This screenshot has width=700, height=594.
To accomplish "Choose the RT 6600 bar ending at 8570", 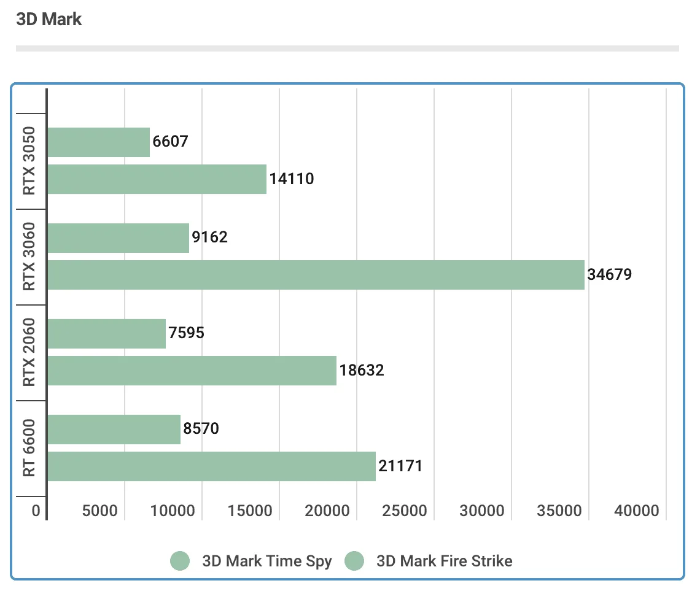I will [x=114, y=430].
